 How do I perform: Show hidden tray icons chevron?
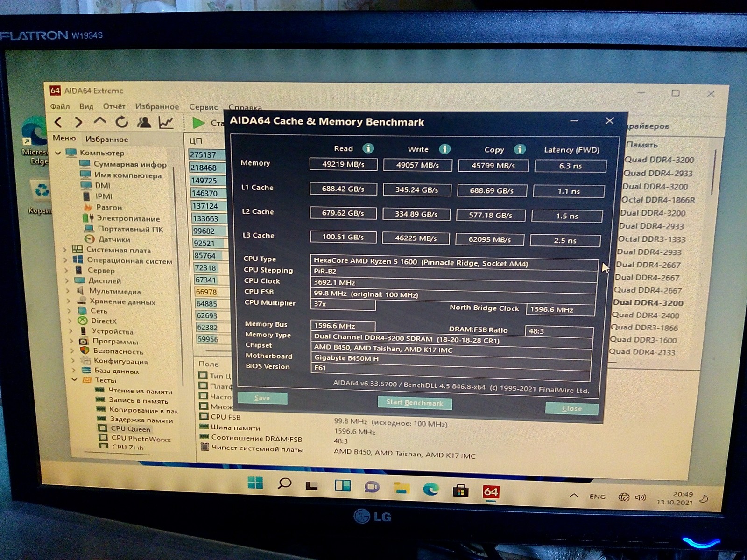pyautogui.click(x=574, y=496)
